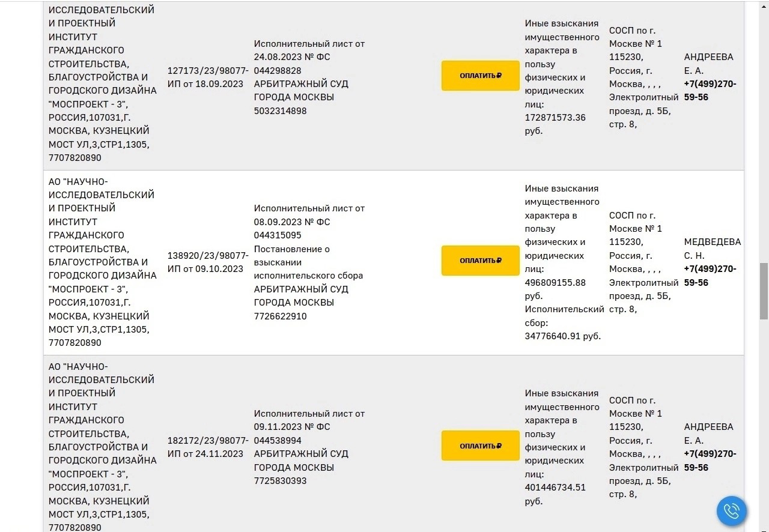Click phone number under Медведева С. Н.
769x532 pixels.
(710, 276)
